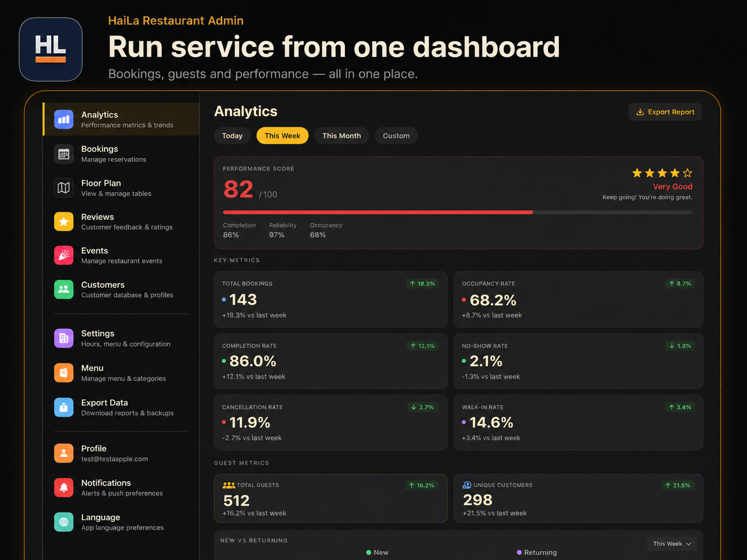This screenshot has width=747, height=560.
Task: Click the No-Show Rate 1.3% change badge
Action: tap(680, 346)
